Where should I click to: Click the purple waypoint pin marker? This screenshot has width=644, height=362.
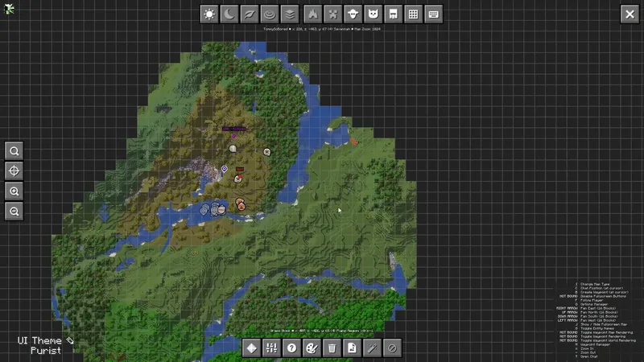225,169
